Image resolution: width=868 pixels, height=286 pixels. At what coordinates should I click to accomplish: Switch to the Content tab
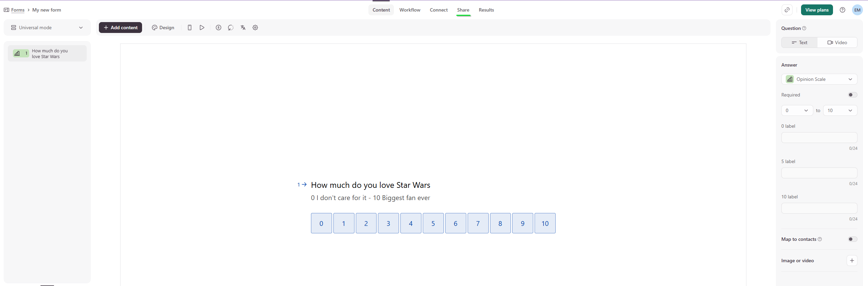coord(381,10)
